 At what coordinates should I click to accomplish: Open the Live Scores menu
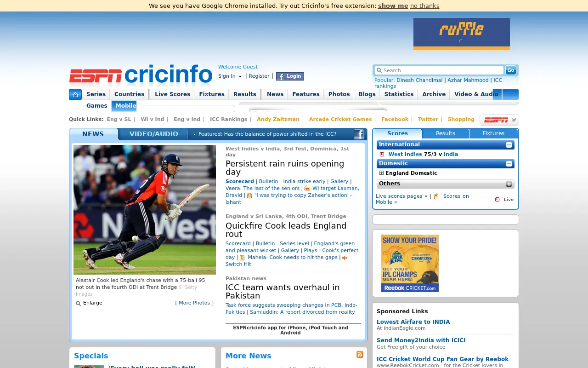pyautogui.click(x=172, y=94)
